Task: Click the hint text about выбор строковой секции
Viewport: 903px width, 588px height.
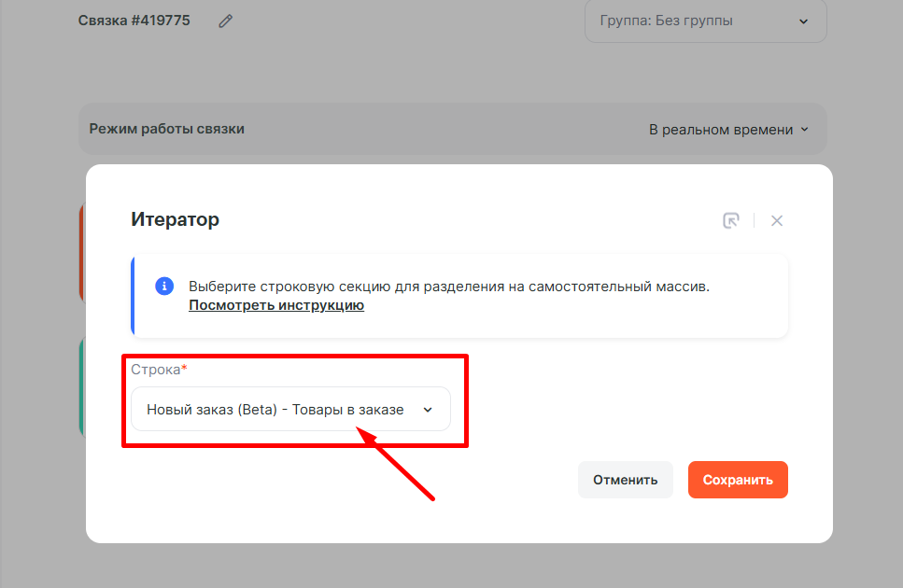Action: [x=449, y=287]
